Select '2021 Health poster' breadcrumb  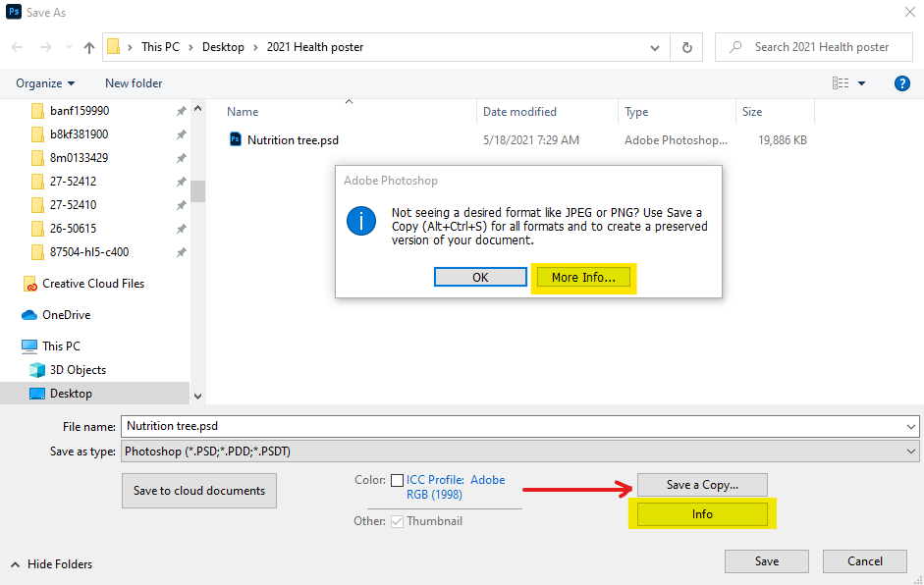click(315, 46)
